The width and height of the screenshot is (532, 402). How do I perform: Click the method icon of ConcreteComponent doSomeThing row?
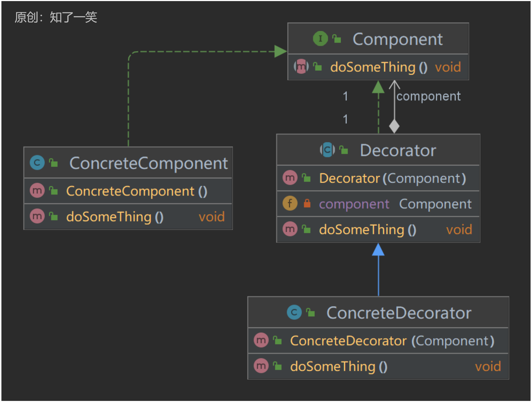(x=37, y=216)
